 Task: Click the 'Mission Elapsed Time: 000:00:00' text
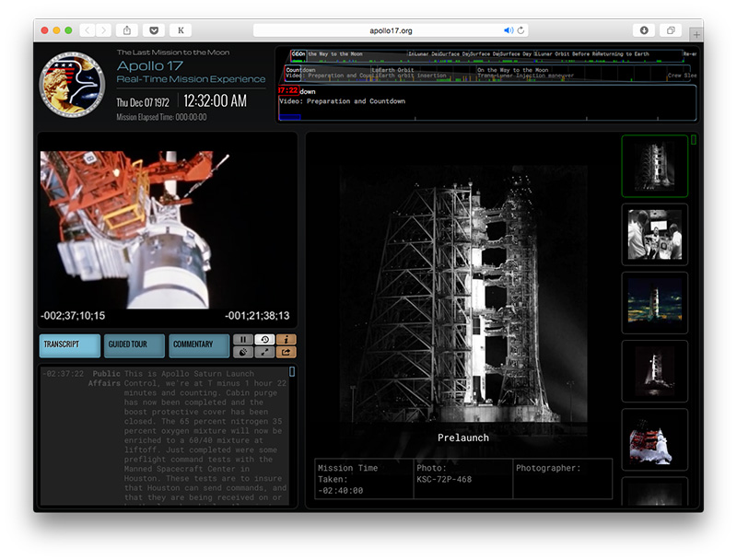click(161, 118)
